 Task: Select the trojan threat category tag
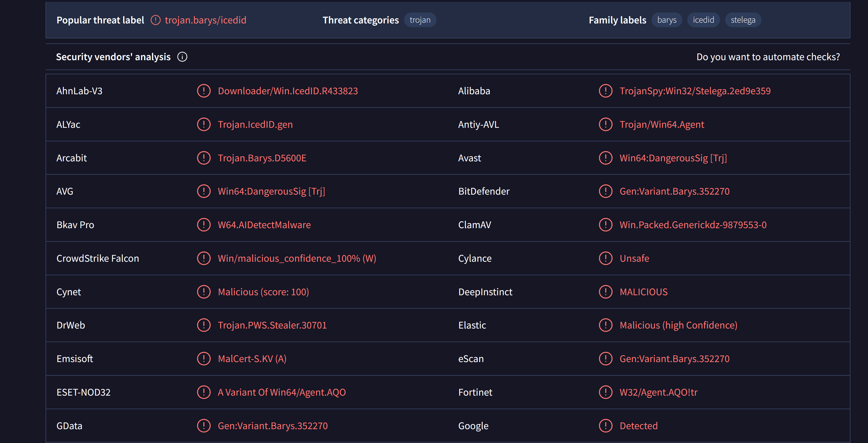click(420, 20)
